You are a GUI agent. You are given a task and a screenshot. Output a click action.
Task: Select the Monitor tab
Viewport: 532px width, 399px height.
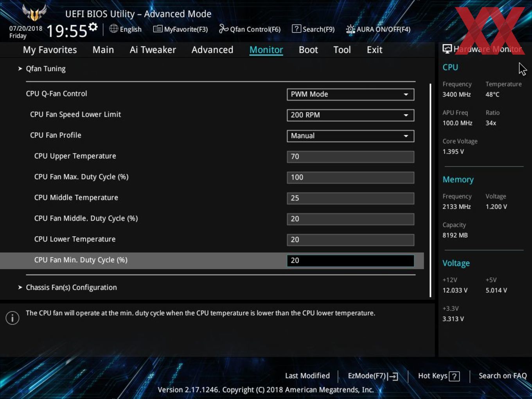266,50
